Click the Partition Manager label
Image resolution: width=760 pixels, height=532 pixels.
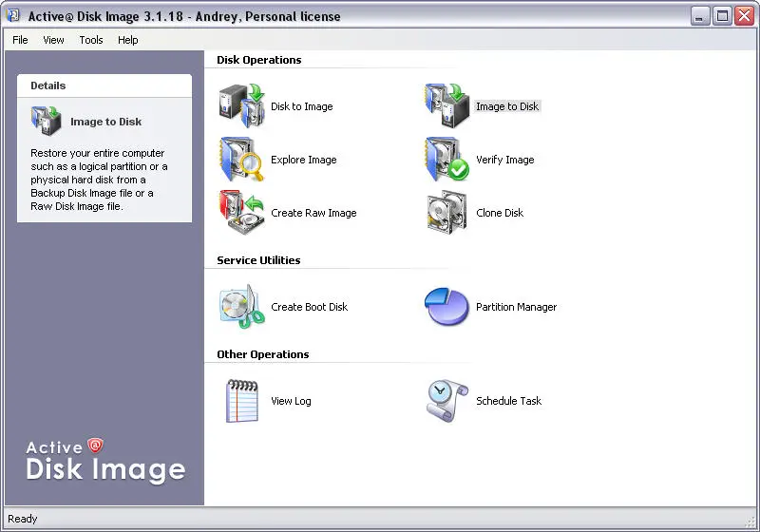pyautogui.click(x=516, y=307)
